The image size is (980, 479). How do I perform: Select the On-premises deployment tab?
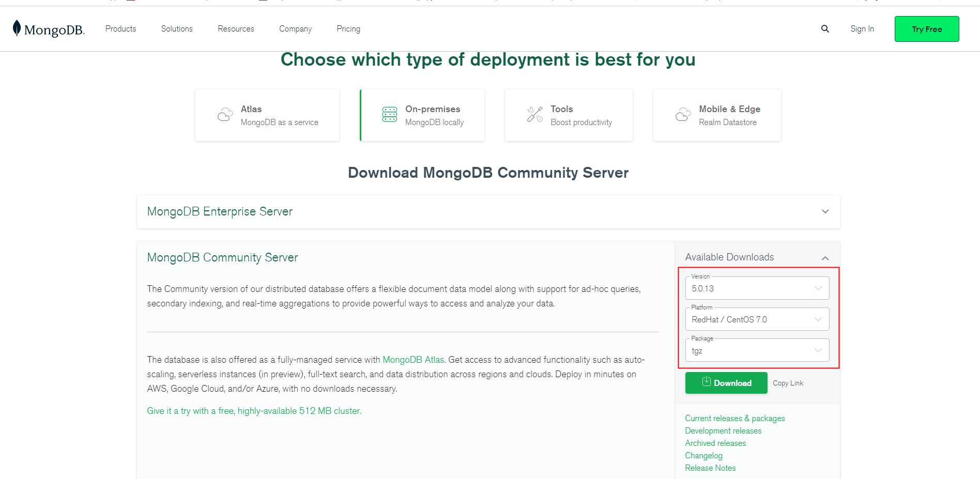422,115
